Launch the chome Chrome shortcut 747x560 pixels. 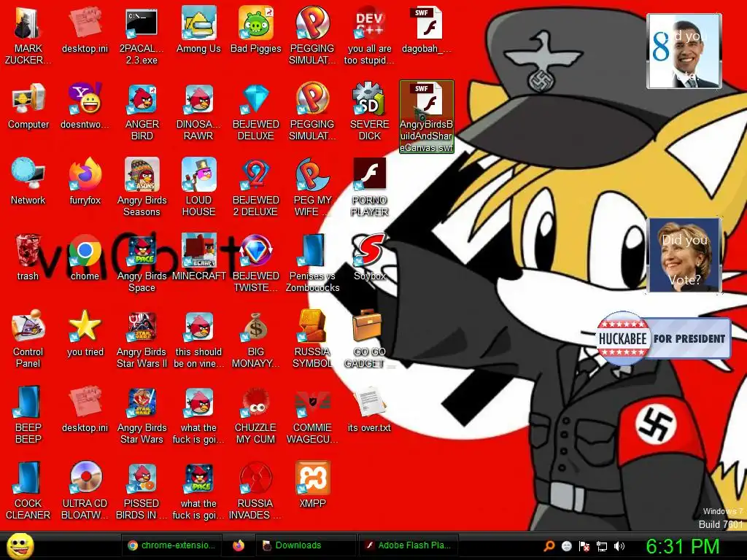point(85,257)
